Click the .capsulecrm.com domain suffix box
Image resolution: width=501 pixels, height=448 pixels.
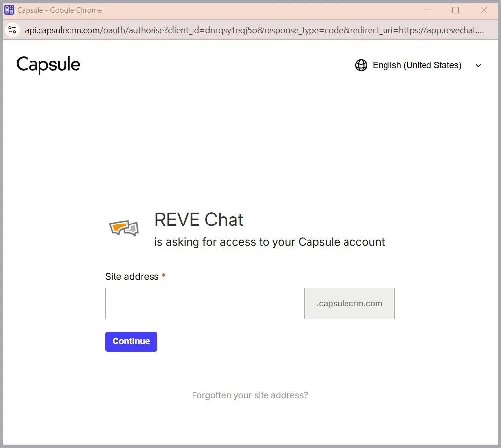(349, 303)
